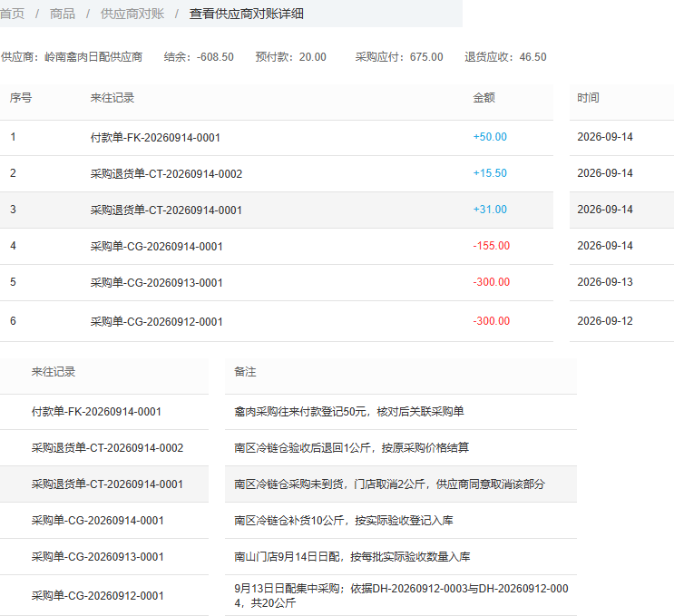Click sequence number 6
674x616 pixels.
pos(13,321)
